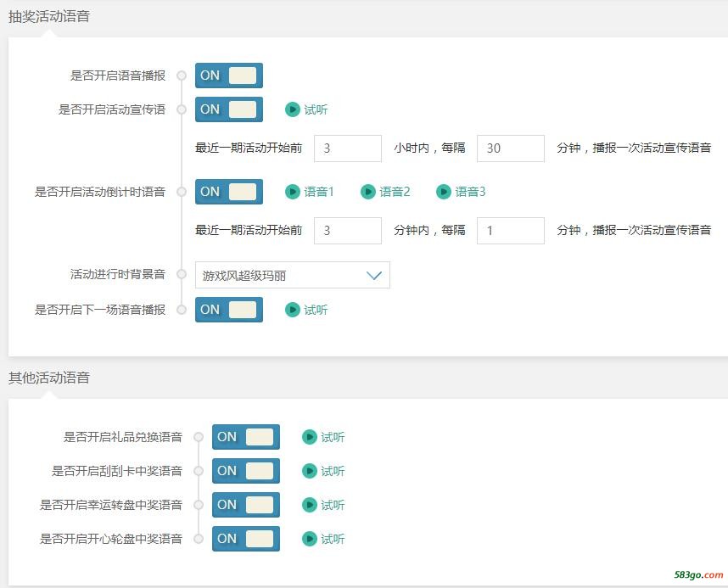Click the minutes field before 分钟内
The width and height of the screenshot is (728, 588).
pos(348,231)
